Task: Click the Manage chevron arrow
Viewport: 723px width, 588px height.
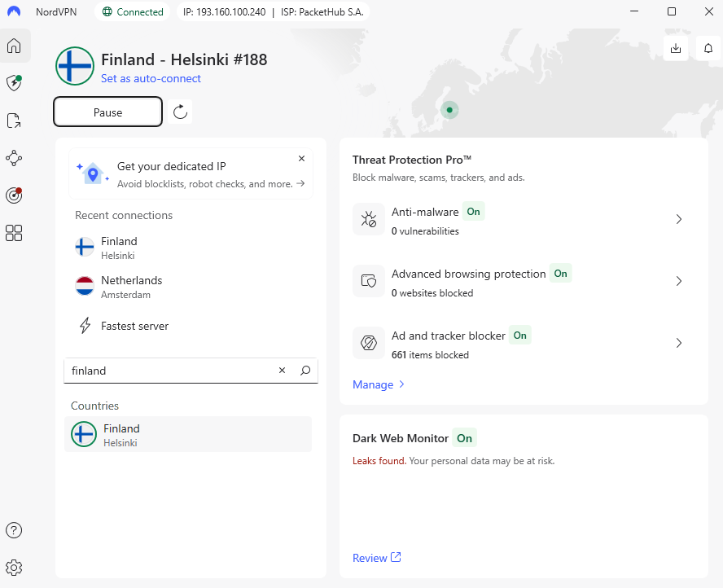Action: click(401, 384)
